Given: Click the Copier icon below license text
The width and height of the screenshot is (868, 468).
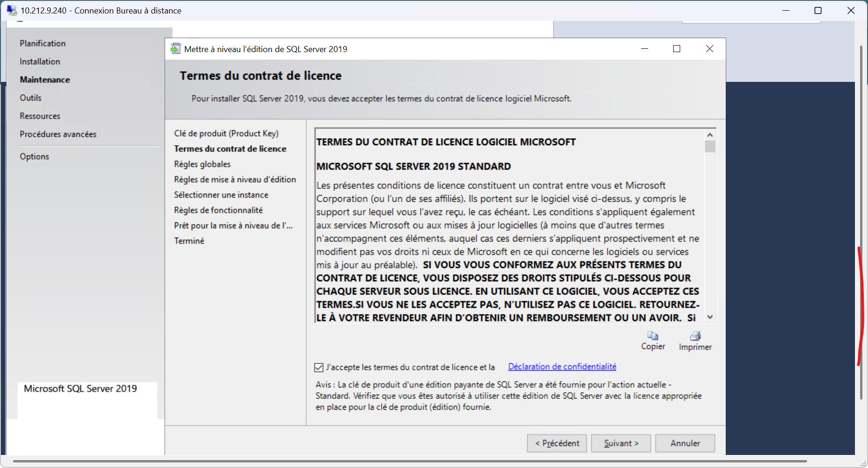Looking at the screenshot, I should click(653, 335).
